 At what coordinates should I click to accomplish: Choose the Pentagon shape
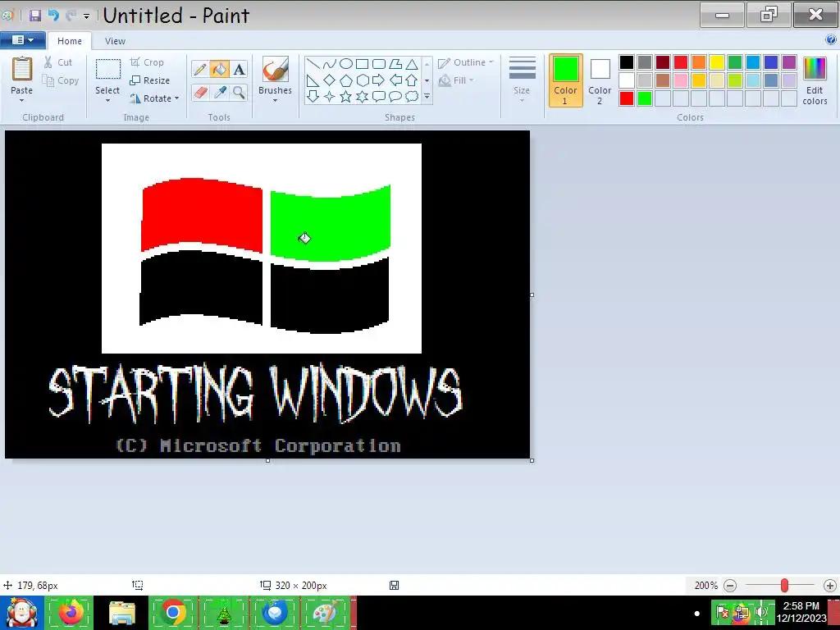click(346, 80)
